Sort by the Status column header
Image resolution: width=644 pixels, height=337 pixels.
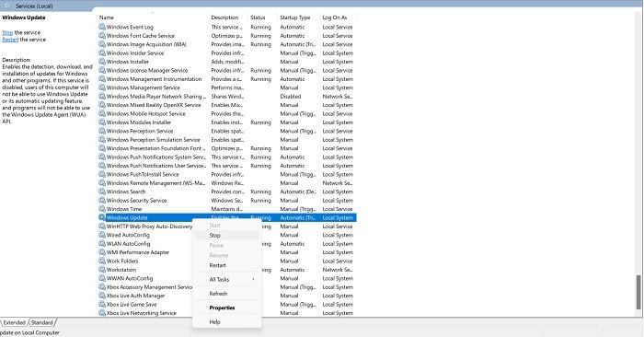point(262,17)
